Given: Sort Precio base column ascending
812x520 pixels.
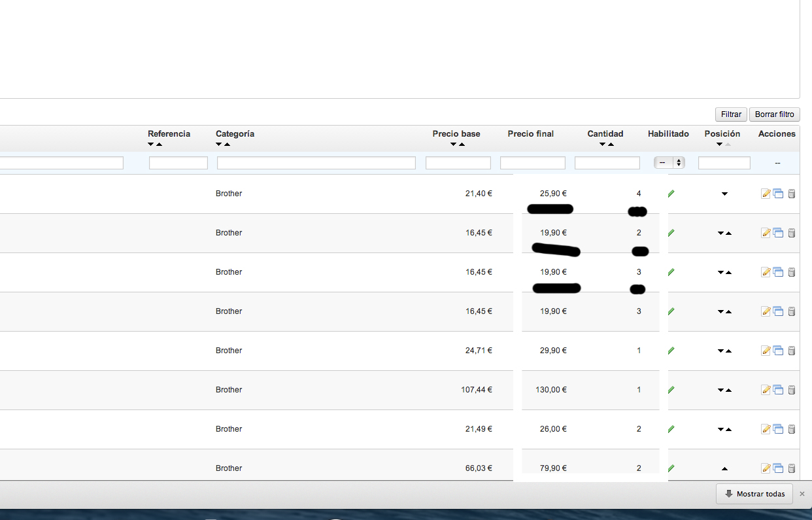Looking at the screenshot, I should click(x=461, y=145).
